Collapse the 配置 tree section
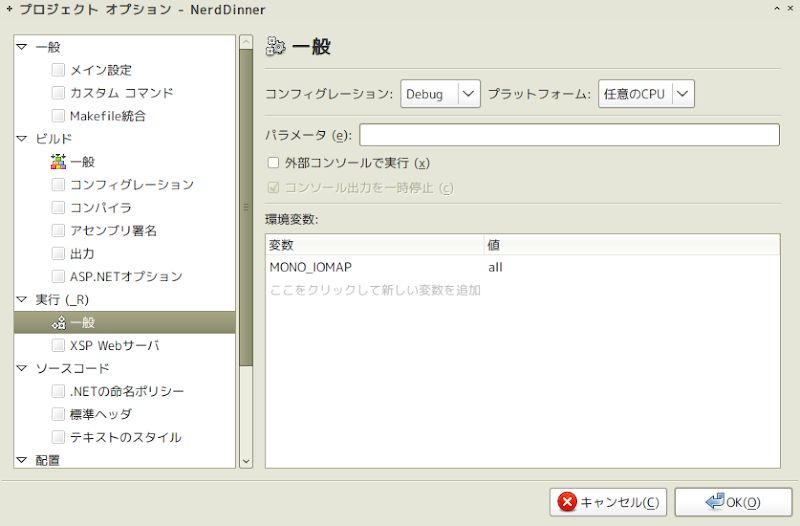Screen dimensions: 800x526 (21, 460)
